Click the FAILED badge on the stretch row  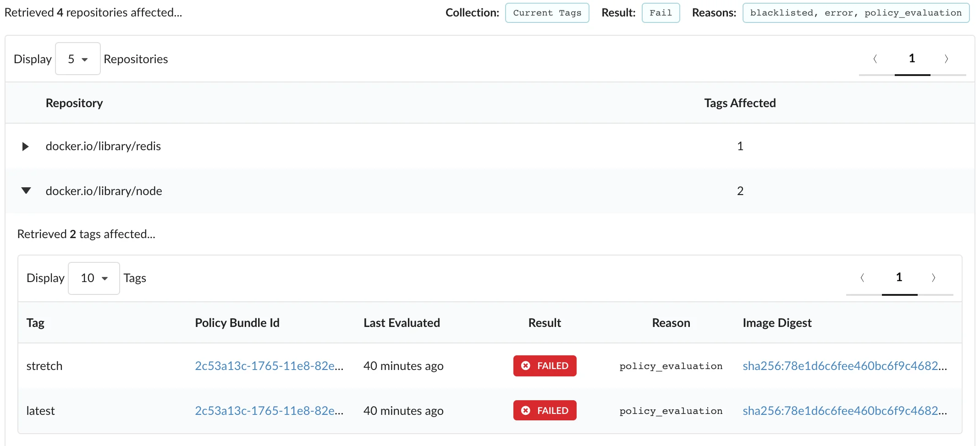pyautogui.click(x=545, y=365)
